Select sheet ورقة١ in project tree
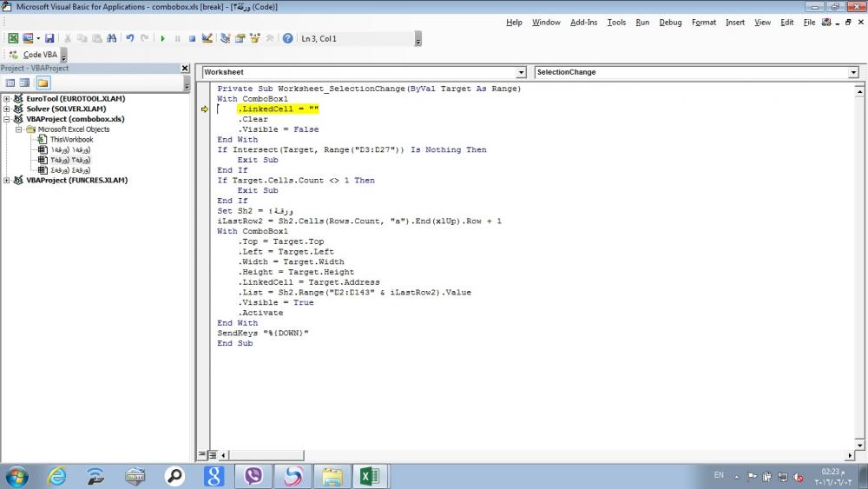Viewport: 868px width, 489px height. pyautogui.click(x=70, y=149)
